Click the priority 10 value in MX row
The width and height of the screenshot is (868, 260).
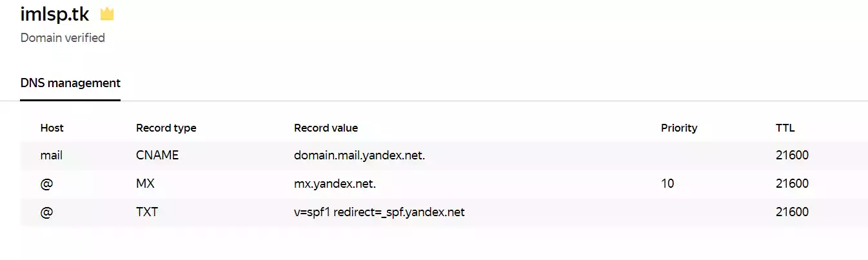667,184
